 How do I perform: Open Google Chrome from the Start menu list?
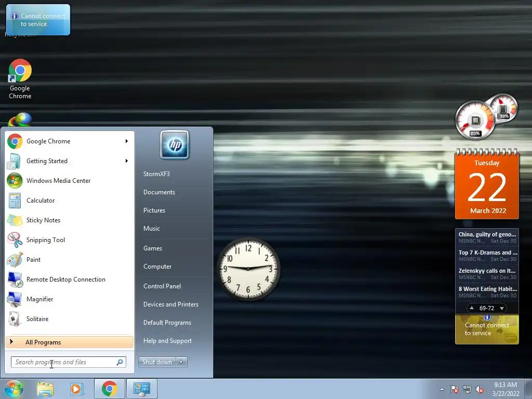coord(70,141)
